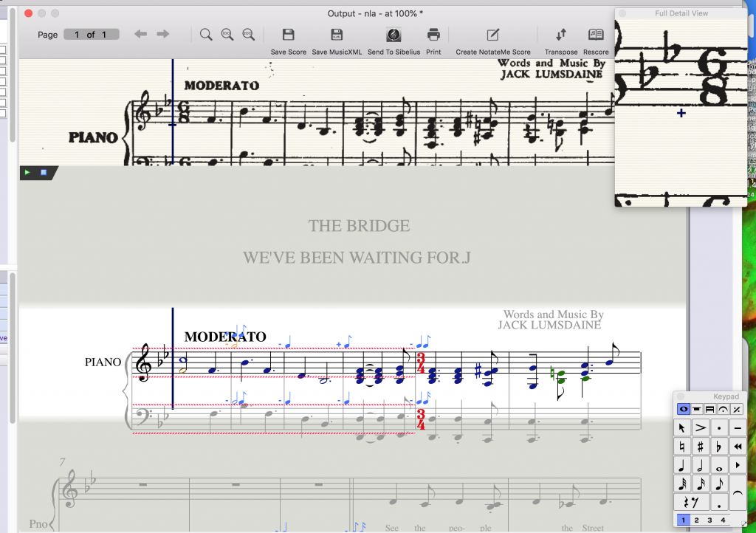Click the plain magnifier zoom icon
Viewport: 756px width, 533px height.
(x=206, y=35)
